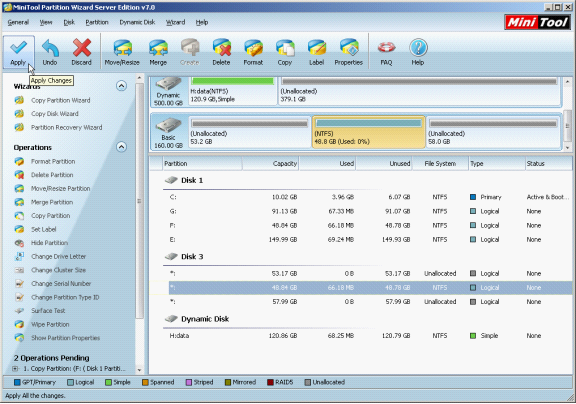Image resolution: width=576 pixels, height=404 pixels.
Task: Collapse the Operations section chevron
Action: tap(121, 147)
